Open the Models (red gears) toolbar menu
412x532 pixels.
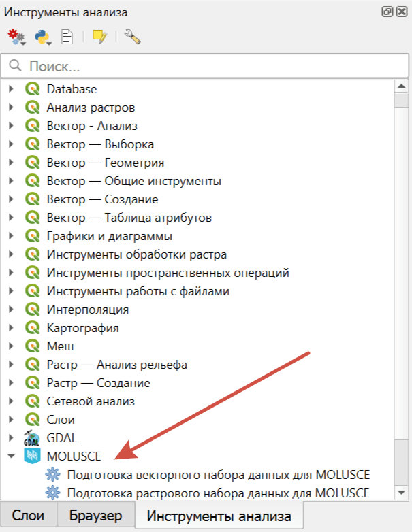pyautogui.click(x=16, y=37)
